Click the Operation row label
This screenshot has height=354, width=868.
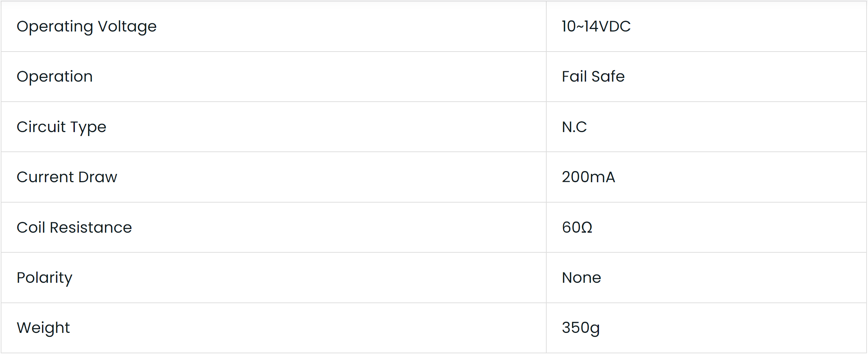(x=54, y=77)
